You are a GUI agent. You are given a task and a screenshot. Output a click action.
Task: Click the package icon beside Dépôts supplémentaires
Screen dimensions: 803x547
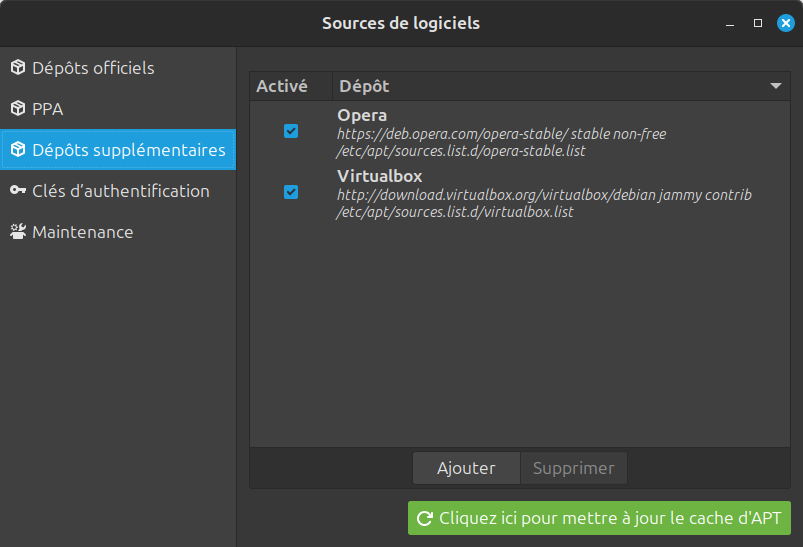point(18,149)
